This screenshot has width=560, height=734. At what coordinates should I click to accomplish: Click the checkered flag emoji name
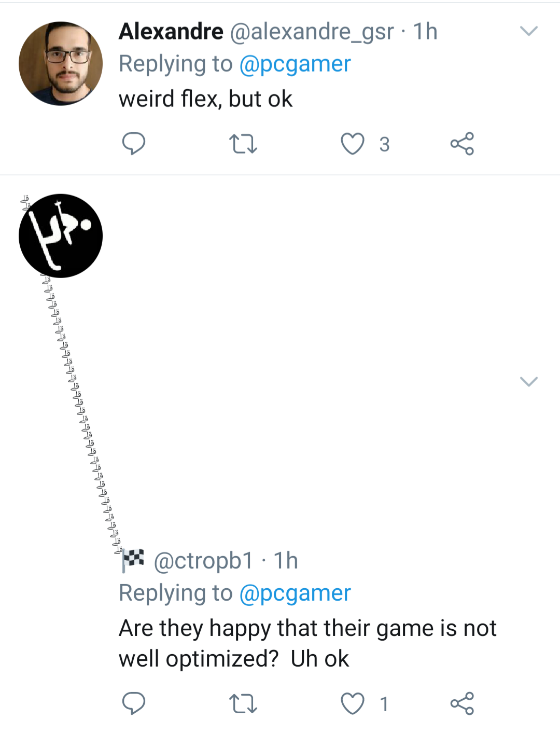point(133,560)
